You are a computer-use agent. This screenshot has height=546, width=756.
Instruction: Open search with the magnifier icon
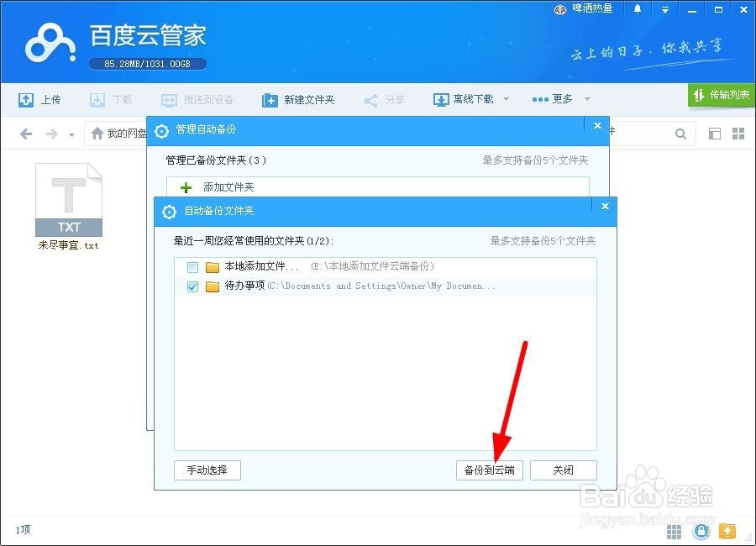click(x=680, y=133)
